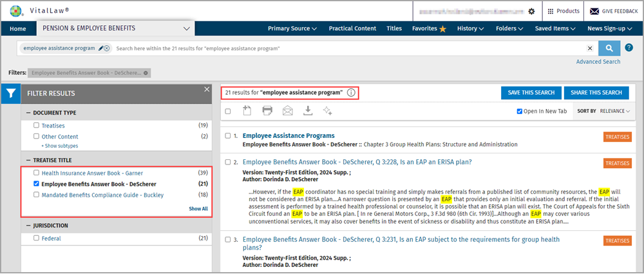
Task: Check Mandated Benefits Compliance Guide - Buckley
Action: coord(36,195)
